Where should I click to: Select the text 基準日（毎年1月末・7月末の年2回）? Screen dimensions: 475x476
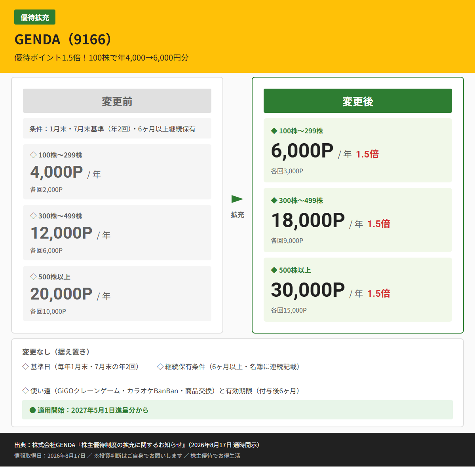(x=86, y=367)
